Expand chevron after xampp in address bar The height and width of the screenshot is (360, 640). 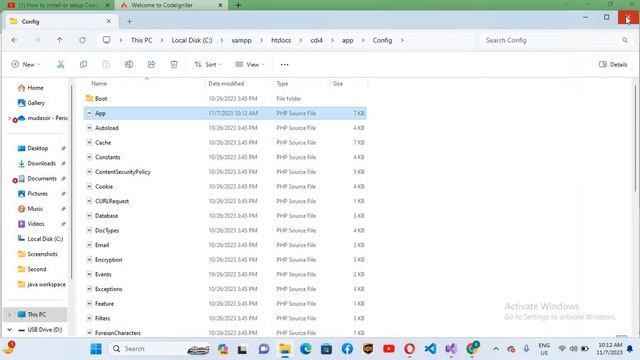coord(261,40)
